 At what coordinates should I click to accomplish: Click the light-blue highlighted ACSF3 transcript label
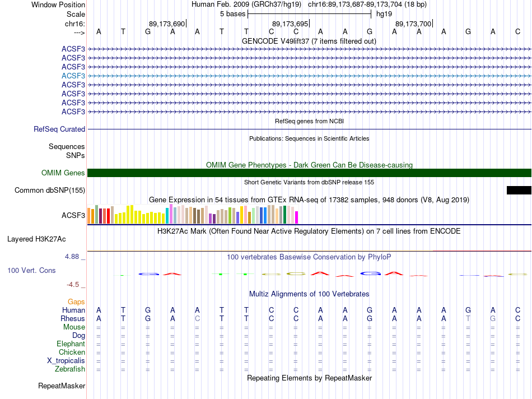pyautogui.click(x=73, y=76)
